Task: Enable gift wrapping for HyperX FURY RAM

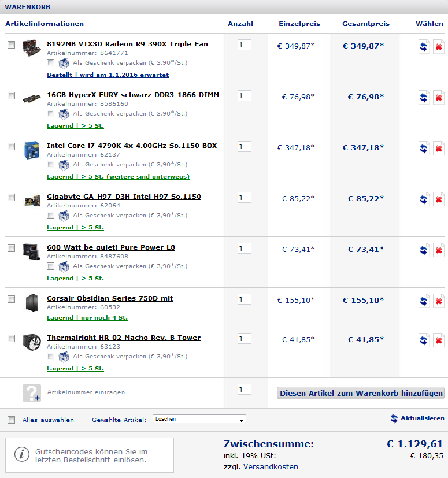Action: click(51, 113)
